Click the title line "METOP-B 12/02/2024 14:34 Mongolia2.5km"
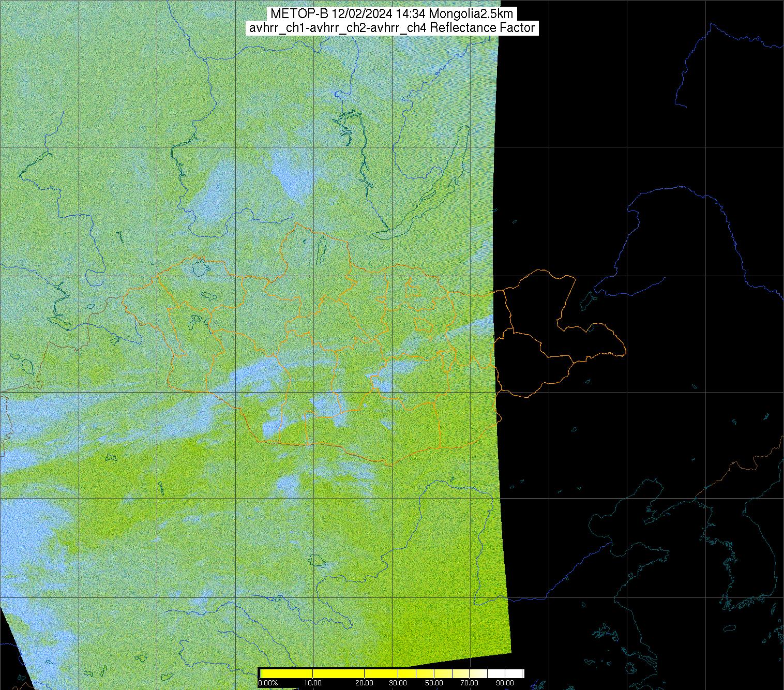 391,14
